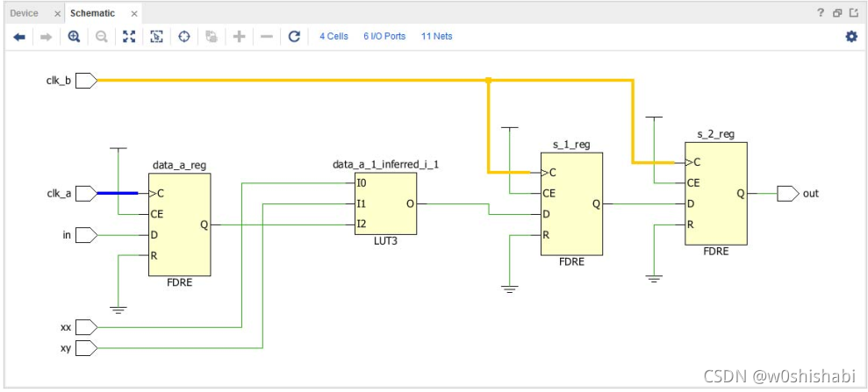This screenshot has height=392, width=868.
Task: Switch to the Device tab
Action: click(25, 13)
